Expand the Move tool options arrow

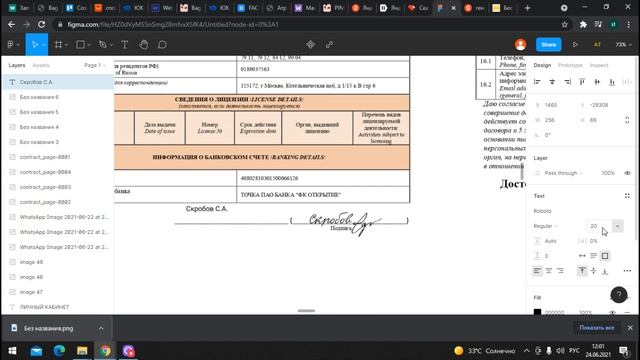pyautogui.click(x=44, y=45)
